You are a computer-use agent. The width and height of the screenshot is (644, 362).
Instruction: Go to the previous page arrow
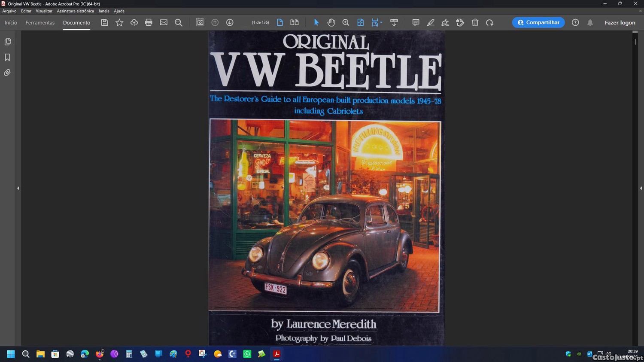click(x=215, y=22)
